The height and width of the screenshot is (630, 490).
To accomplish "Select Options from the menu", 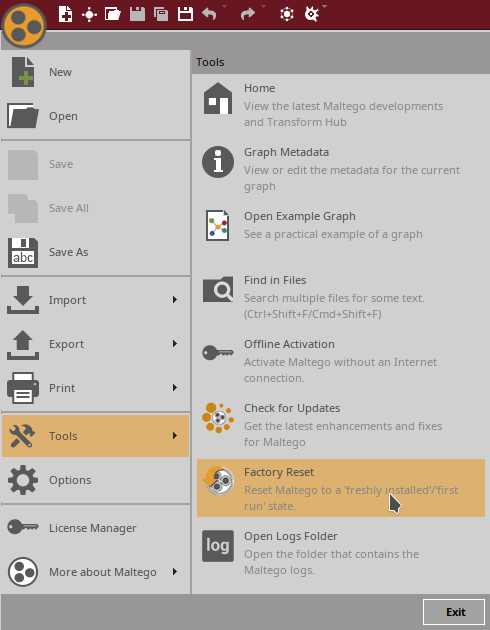I will 96,480.
